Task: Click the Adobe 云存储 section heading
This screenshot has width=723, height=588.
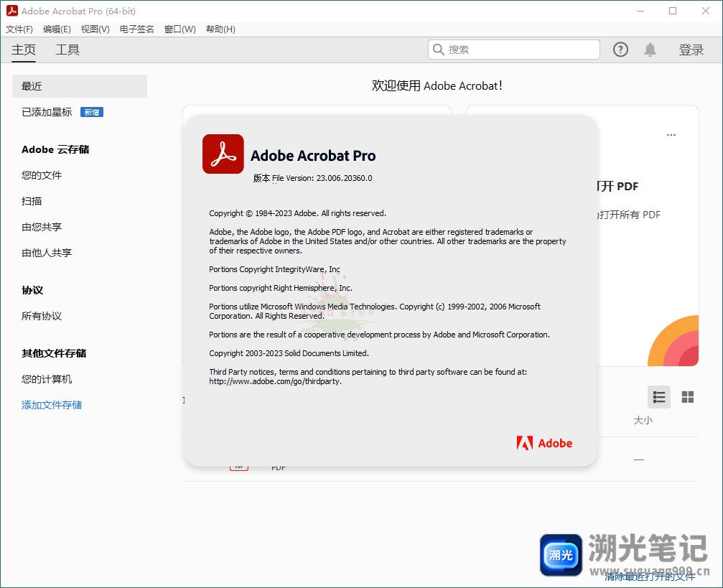Action: (x=55, y=149)
